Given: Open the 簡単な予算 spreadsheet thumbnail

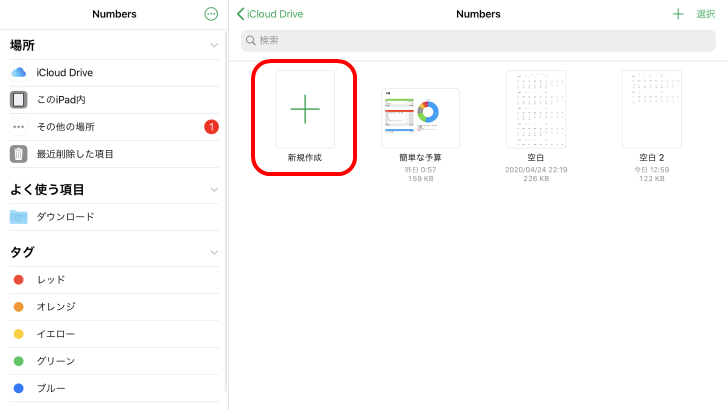Looking at the screenshot, I should [420, 118].
